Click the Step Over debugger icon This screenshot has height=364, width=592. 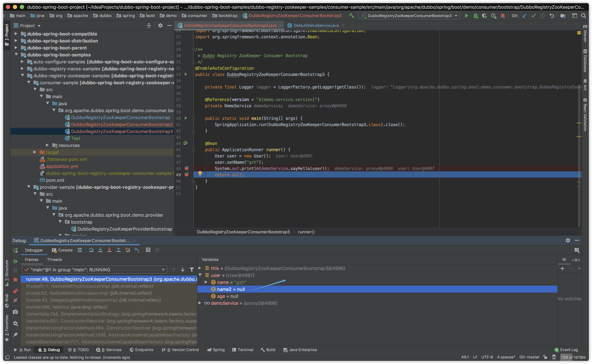(91, 250)
